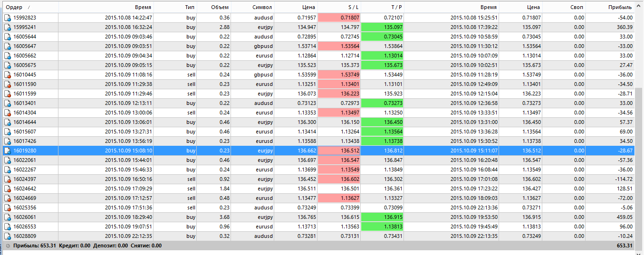
Task: Sort by the Объем column header
Action: click(214, 8)
